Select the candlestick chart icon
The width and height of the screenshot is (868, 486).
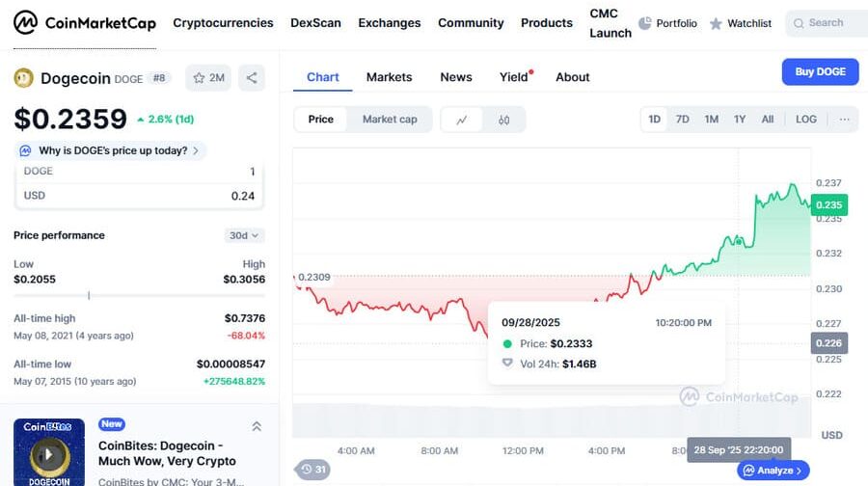503,120
